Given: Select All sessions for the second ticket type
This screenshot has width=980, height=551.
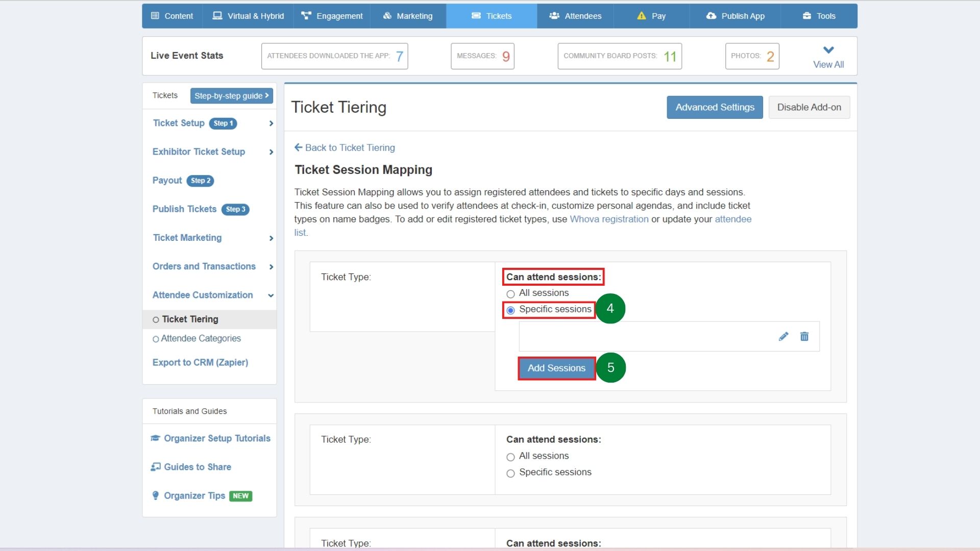Looking at the screenshot, I should point(510,457).
